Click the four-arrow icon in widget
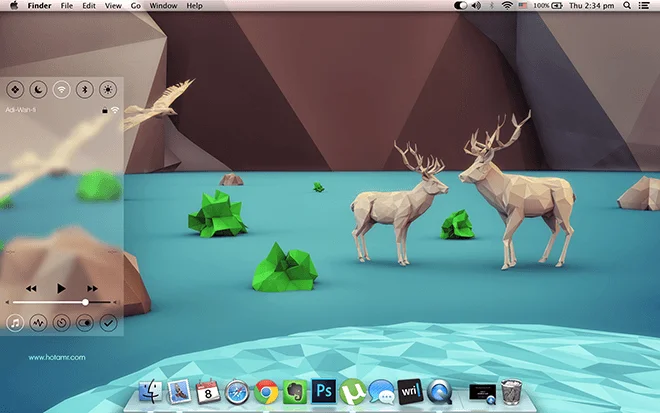 click(15, 90)
